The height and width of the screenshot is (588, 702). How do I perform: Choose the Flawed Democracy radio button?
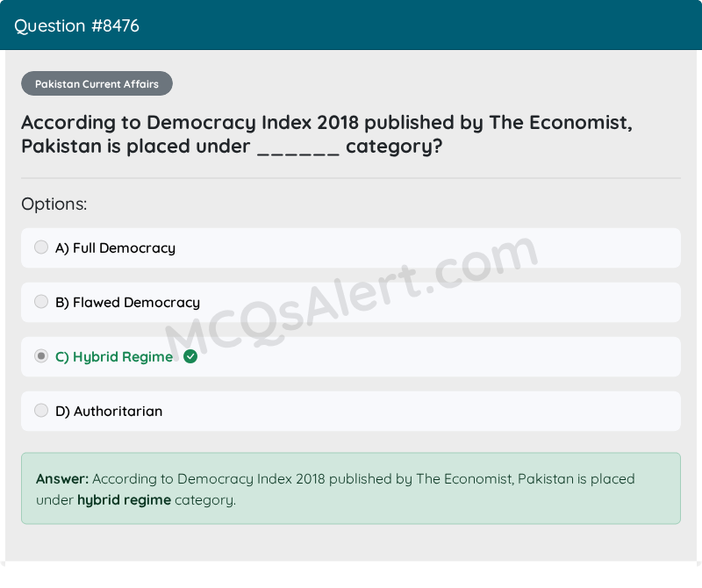pos(41,302)
